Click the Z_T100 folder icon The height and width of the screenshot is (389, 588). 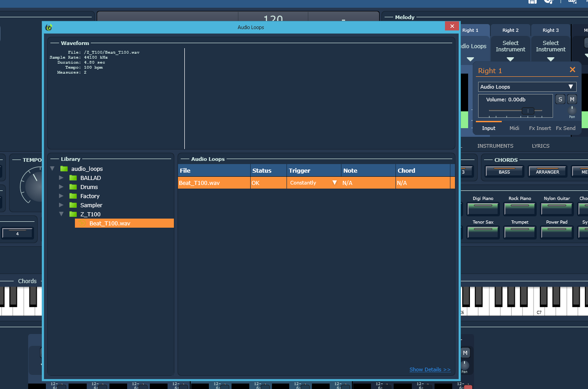73,214
